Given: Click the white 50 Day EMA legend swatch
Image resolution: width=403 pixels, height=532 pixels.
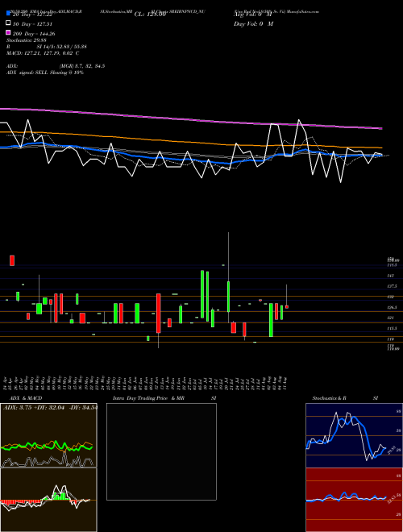Looking at the screenshot, I should 8,23.
